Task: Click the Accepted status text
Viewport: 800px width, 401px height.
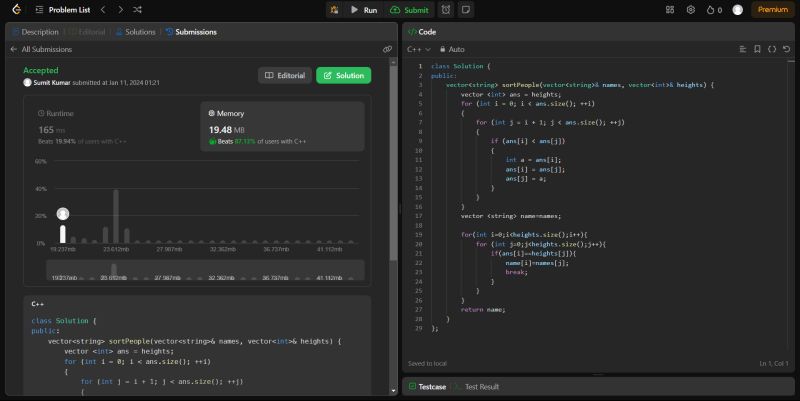Action: (x=41, y=70)
